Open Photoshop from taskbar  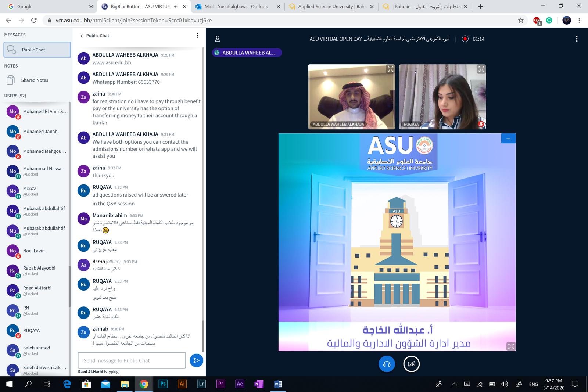tap(163, 384)
